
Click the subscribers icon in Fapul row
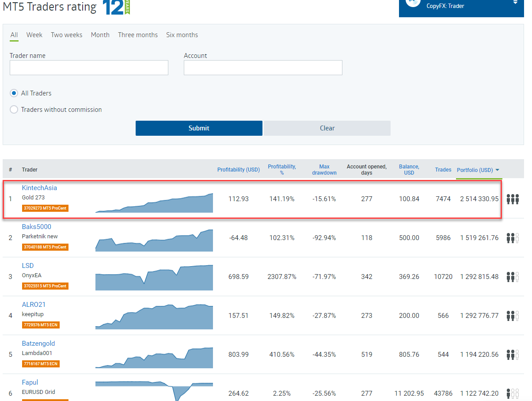point(512,393)
